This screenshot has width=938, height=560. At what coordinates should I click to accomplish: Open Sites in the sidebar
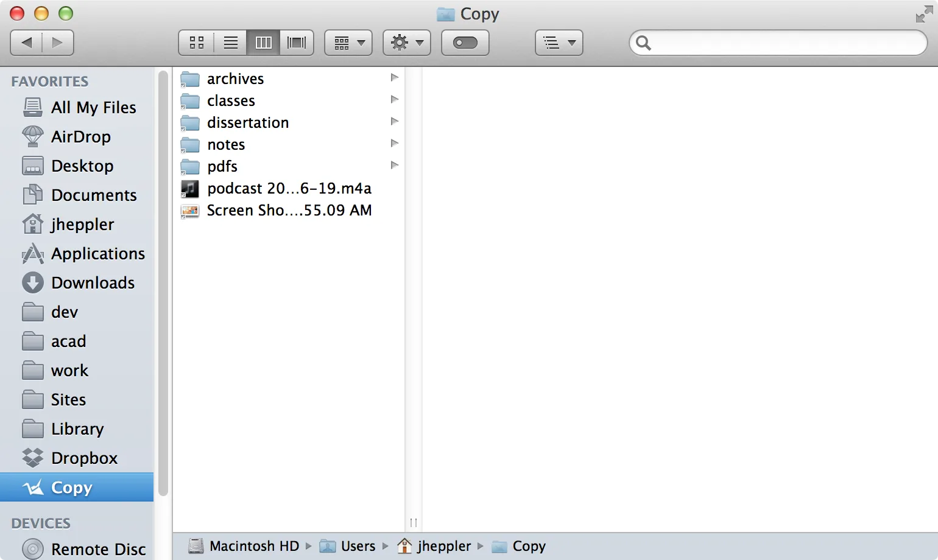click(77, 399)
